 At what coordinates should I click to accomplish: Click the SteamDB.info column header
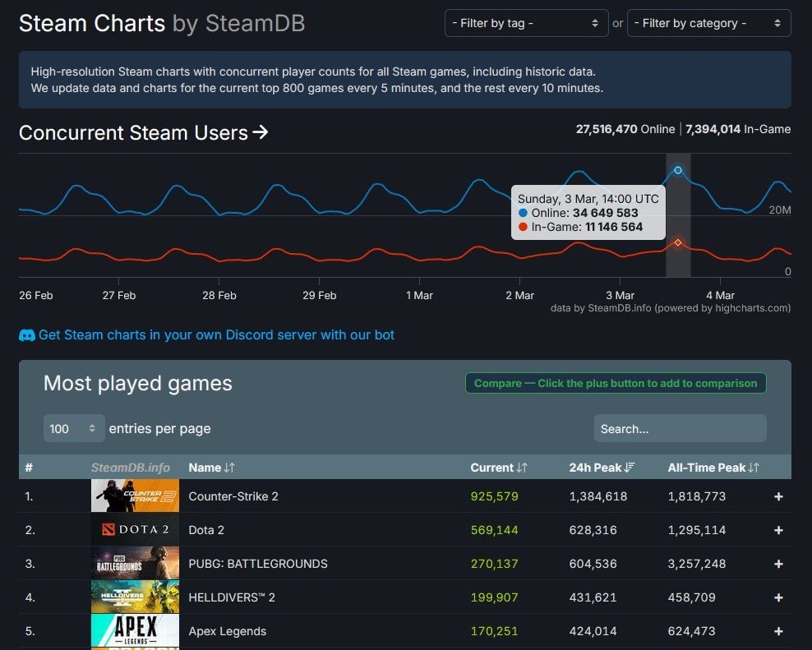tap(131, 468)
